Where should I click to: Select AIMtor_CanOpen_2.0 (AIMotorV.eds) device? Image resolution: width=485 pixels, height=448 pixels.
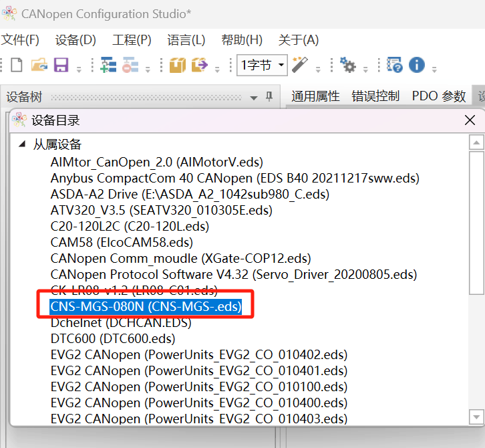(156, 162)
